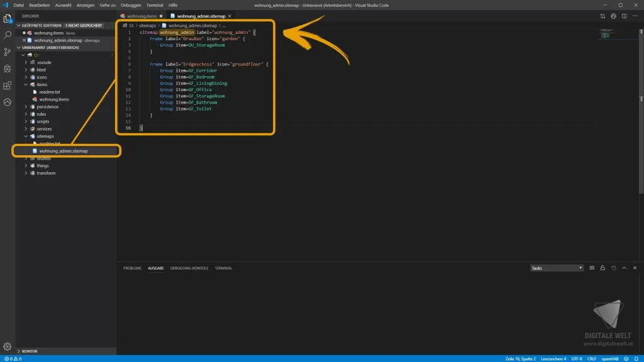Viewport: 644px width, 362px height.
Task: Open the Auswahl menu
Action: [63, 5]
